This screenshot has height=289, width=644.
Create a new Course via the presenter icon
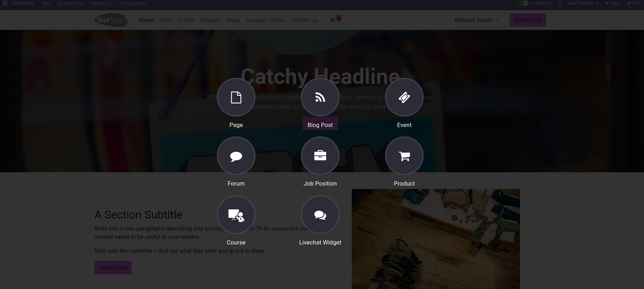click(236, 215)
